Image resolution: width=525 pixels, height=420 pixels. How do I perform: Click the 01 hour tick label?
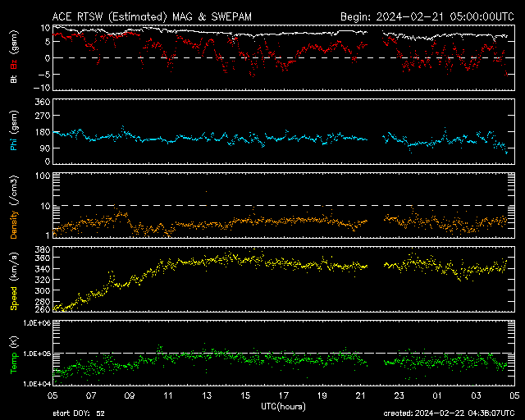438,396
